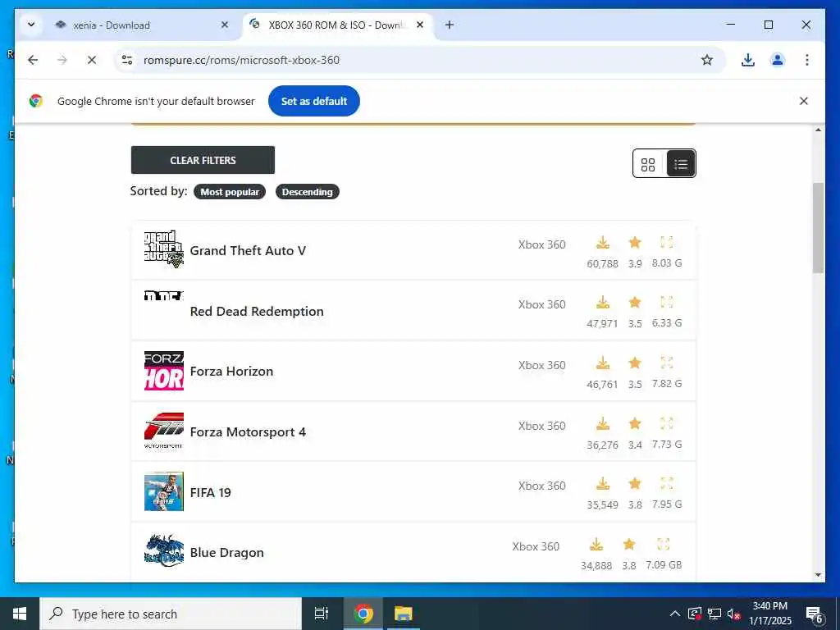Open the Blue Dragon game link

226,552
